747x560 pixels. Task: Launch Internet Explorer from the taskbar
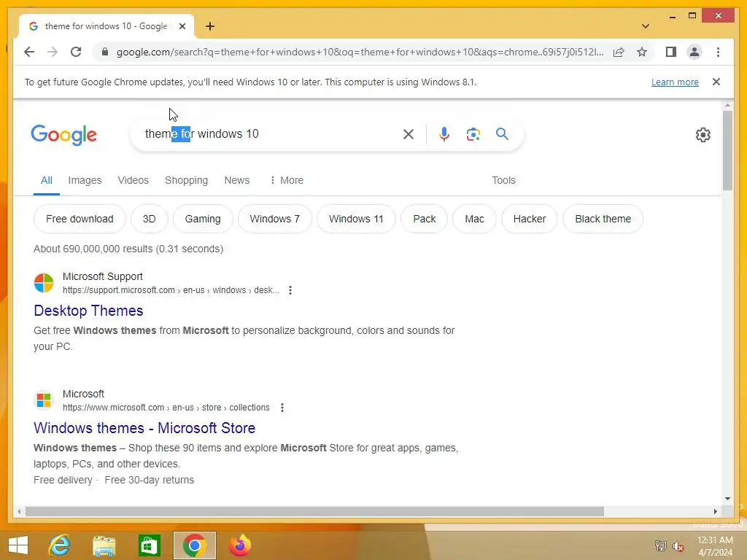59,545
